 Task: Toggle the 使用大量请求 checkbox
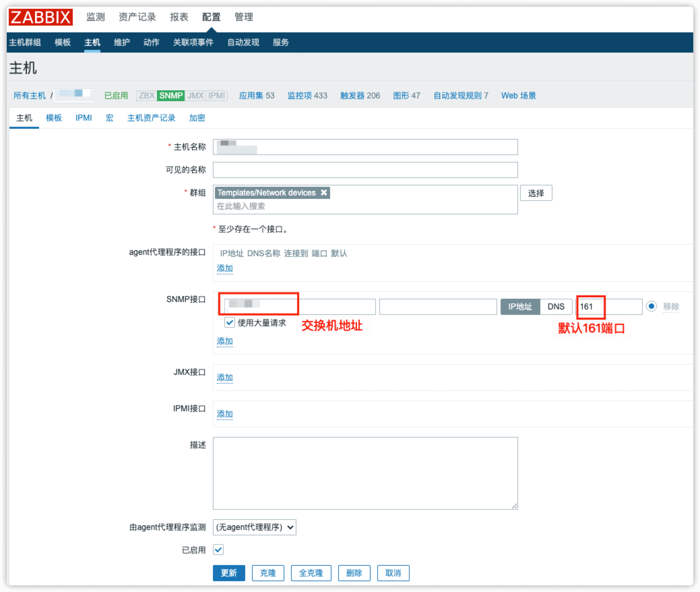[229, 323]
